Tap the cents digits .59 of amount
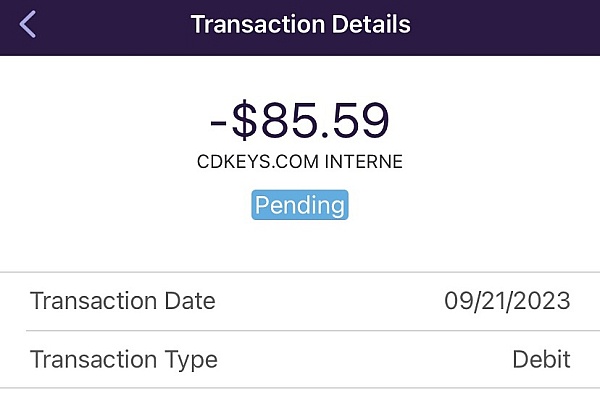600x406 pixels. [x=356, y=122]
